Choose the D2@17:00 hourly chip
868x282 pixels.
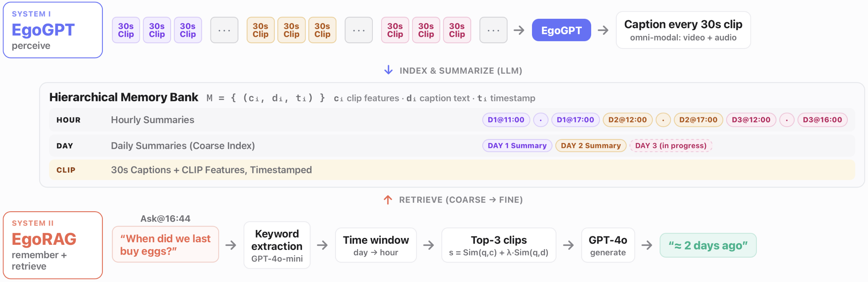(x=698, y=120)
